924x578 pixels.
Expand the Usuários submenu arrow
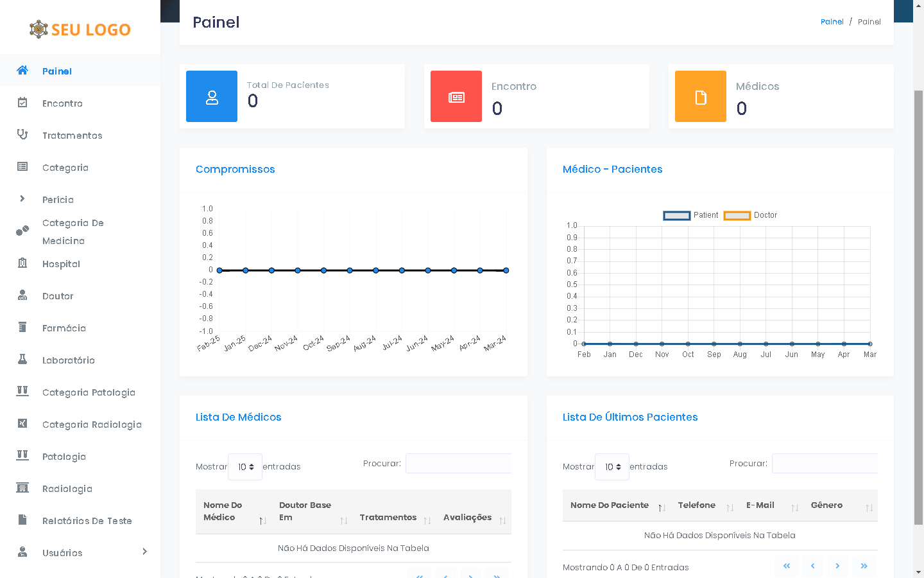(144, 552)
